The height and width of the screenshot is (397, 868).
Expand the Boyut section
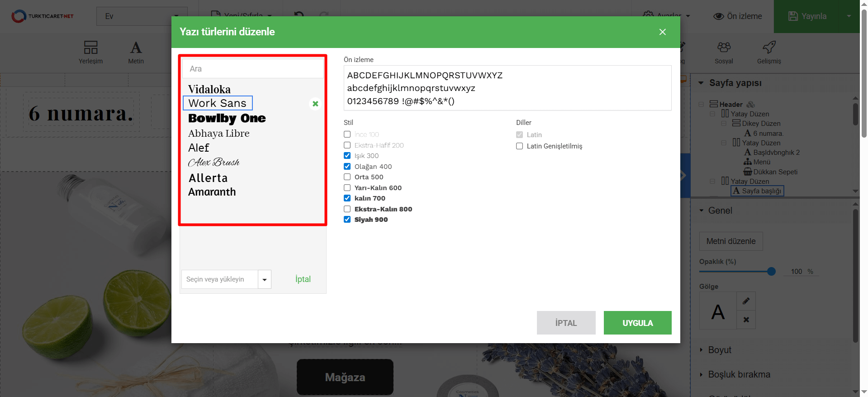(x=719, y=350)
